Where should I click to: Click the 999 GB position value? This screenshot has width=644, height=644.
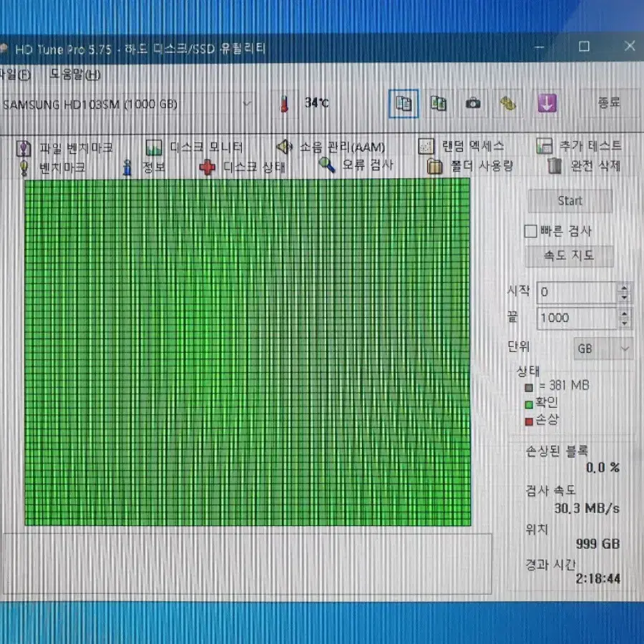coord(597,544)
